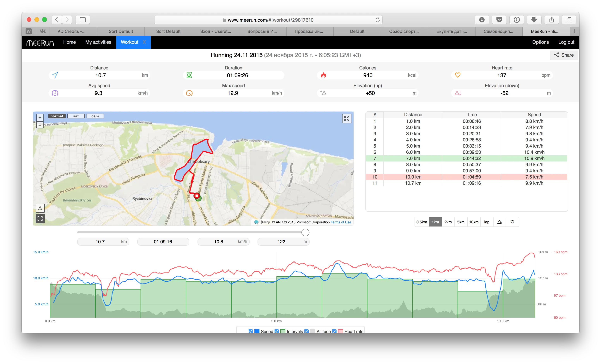Uncheck the Heart rate chart checkbox
This screenshot has height=364, width=601.
point(334,331)
